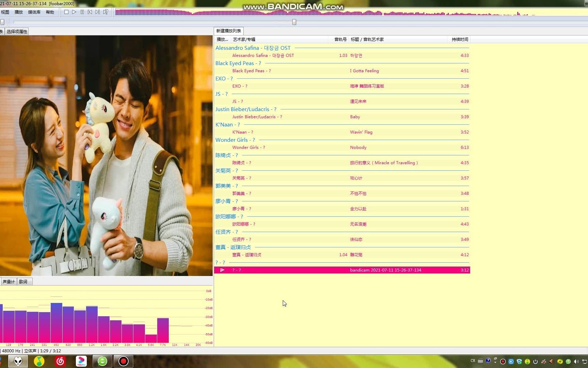Image resolution: width=588 pixels, height=368 pixels.
Task: Skip to the next track
Action: click(x=98, y=12)
